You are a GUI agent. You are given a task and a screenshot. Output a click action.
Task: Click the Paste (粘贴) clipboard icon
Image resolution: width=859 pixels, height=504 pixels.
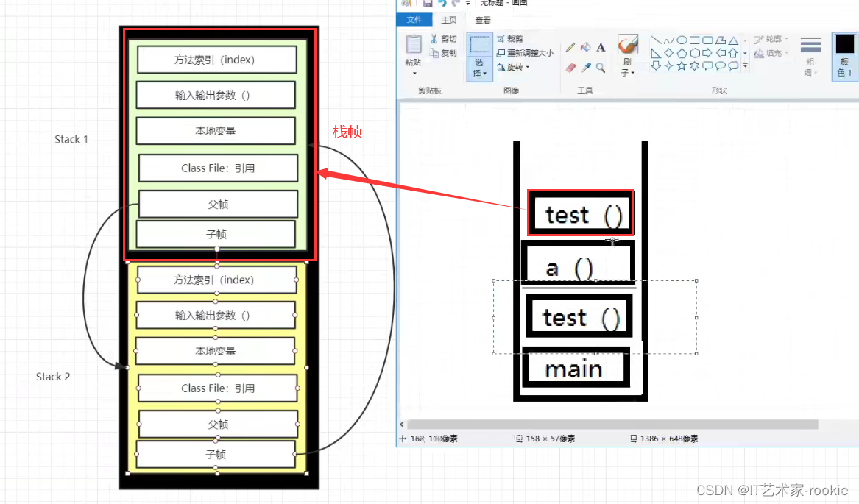tap(414, 44)
